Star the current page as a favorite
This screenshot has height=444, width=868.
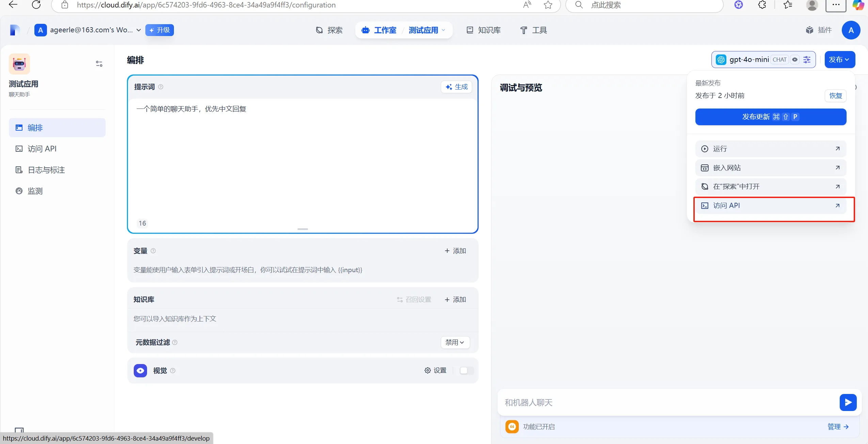[x=547, y=5]
